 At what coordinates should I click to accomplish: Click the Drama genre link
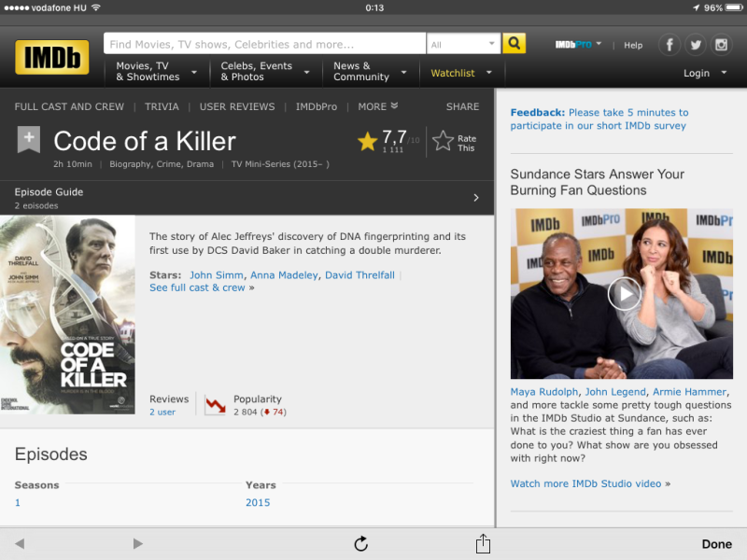pyautogui.click(x=200, y=164)
